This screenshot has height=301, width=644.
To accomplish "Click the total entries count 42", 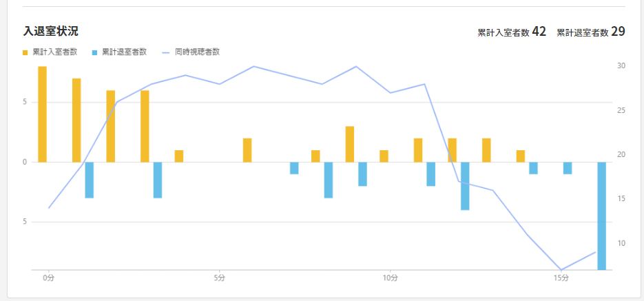I will coord(539,31).
